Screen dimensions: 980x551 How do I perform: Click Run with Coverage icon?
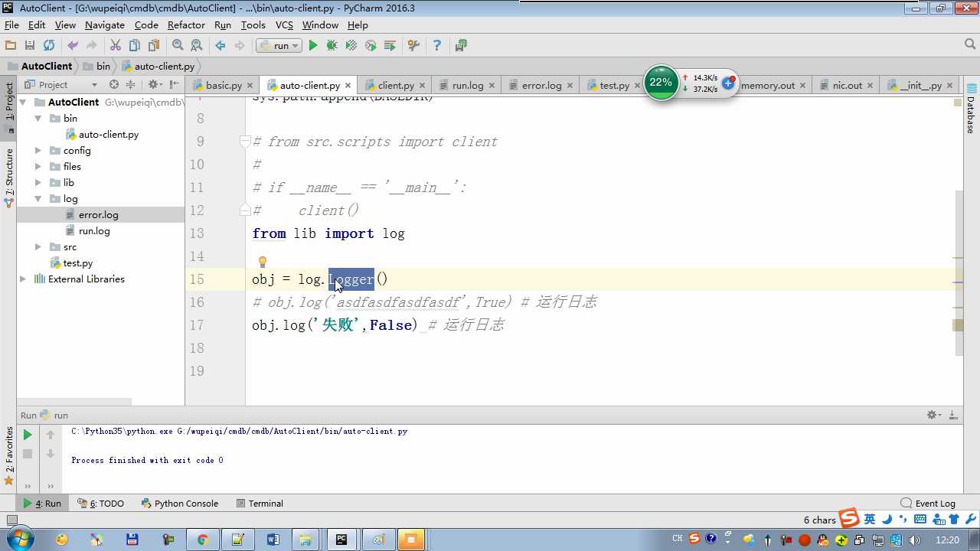351,46
